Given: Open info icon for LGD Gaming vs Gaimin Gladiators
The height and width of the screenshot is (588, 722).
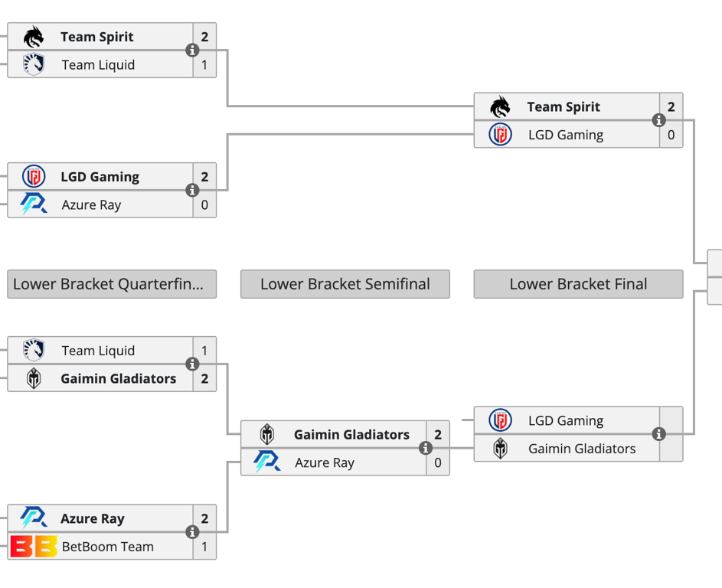Looking at the screenshot, I should point(658,434).
